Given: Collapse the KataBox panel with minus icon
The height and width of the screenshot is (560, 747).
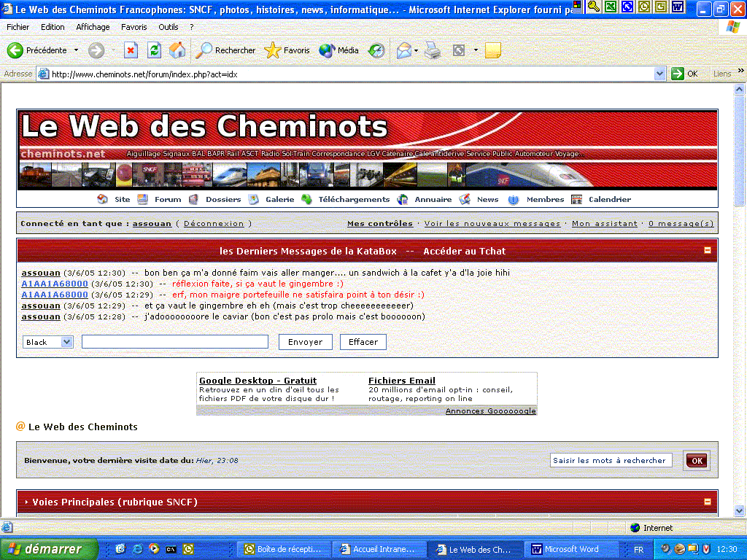Looking at the screenshot, I should [x=707, y=250].
